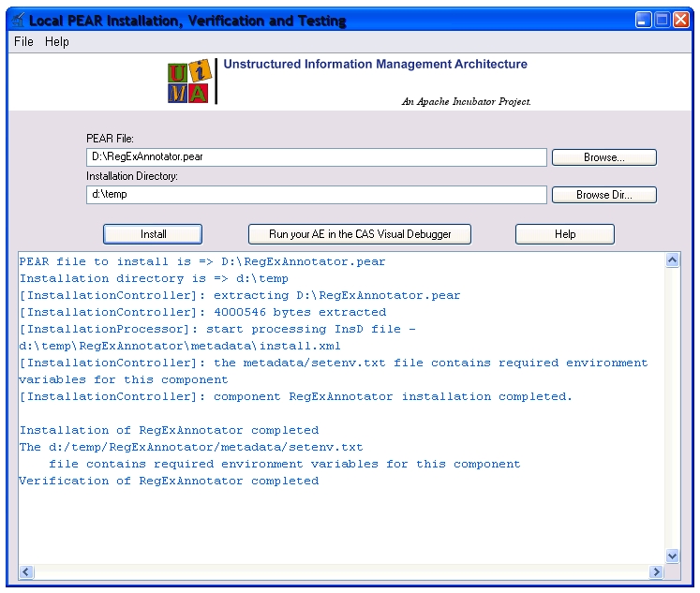Minimize the PEAR installer window
The width and height of the screenshot is (700, 593).
pyautogui.click(x=643, y=20)
